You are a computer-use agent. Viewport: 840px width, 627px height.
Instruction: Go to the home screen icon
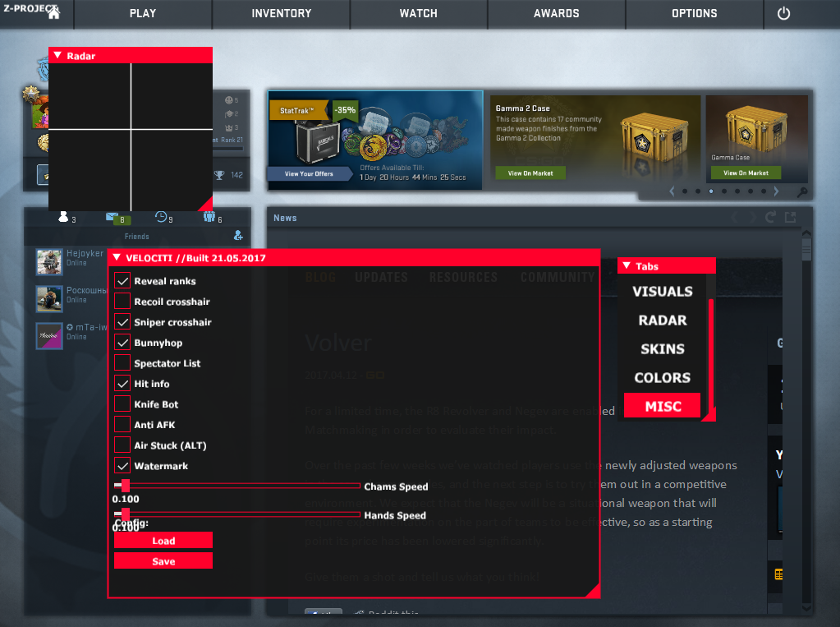[53, 13]
